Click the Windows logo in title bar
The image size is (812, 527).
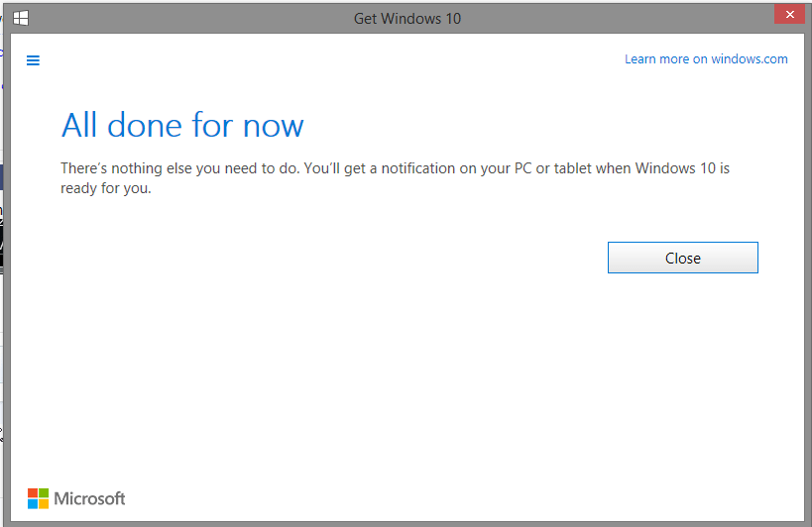pyautogui.click(x=21, y=18)
